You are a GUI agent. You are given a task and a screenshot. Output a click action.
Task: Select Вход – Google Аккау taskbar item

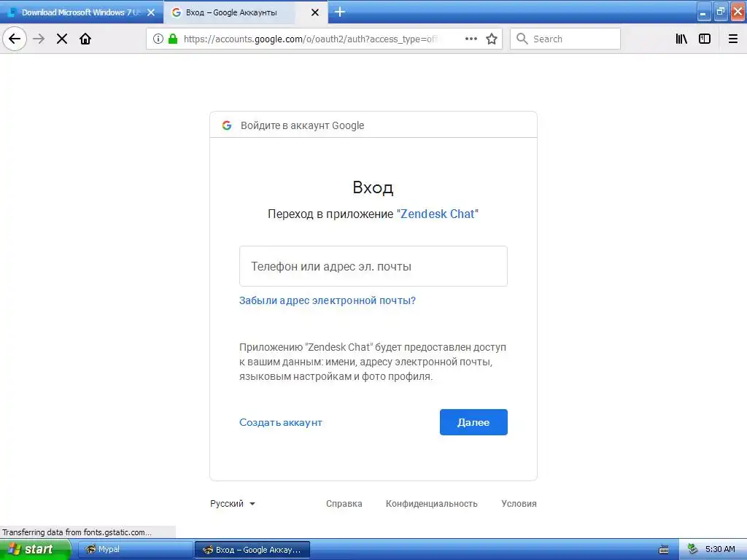tap(252, 550)
